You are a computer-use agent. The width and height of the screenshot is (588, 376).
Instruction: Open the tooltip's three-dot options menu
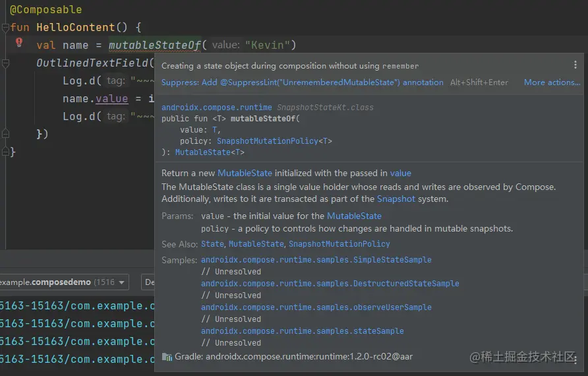tap(575, 65)
